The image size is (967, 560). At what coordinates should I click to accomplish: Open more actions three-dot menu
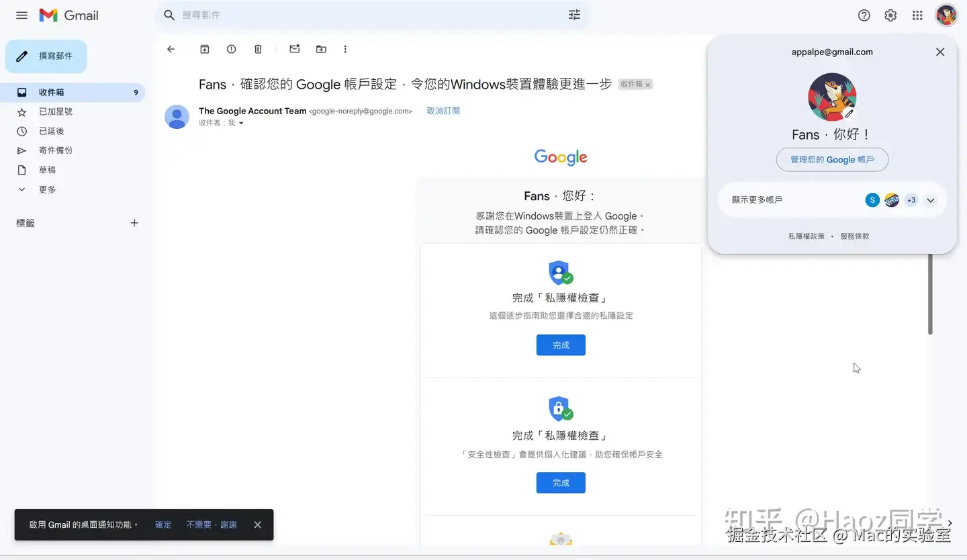click(x=345, y=49)
